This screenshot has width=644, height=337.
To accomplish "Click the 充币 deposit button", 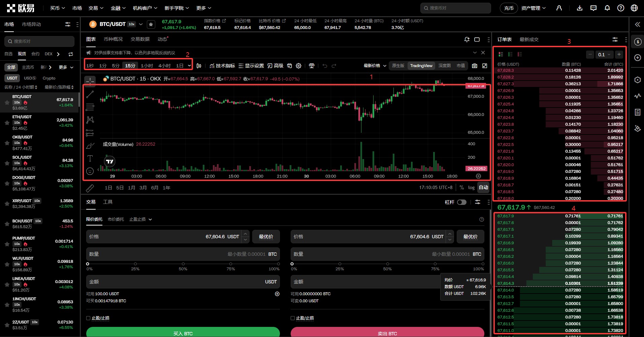I will pos(509,8).
